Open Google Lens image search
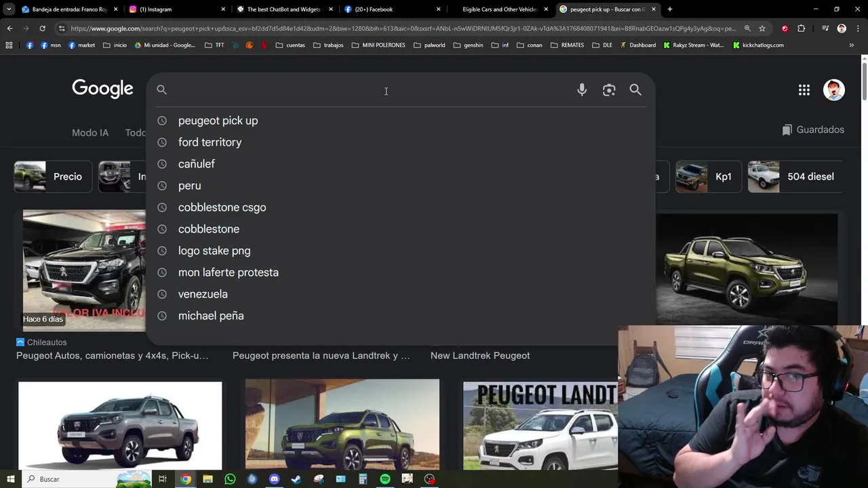The image size is (868, 488). [x=609, y=89]
